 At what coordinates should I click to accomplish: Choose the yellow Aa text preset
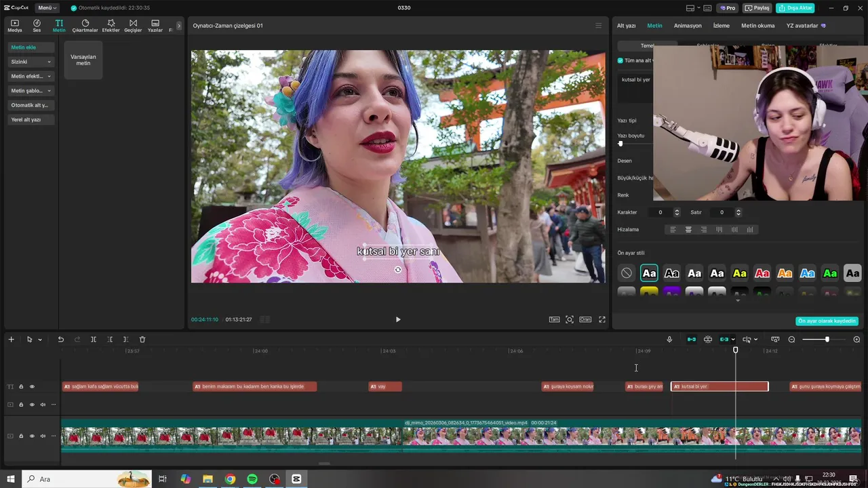point(740,273)
